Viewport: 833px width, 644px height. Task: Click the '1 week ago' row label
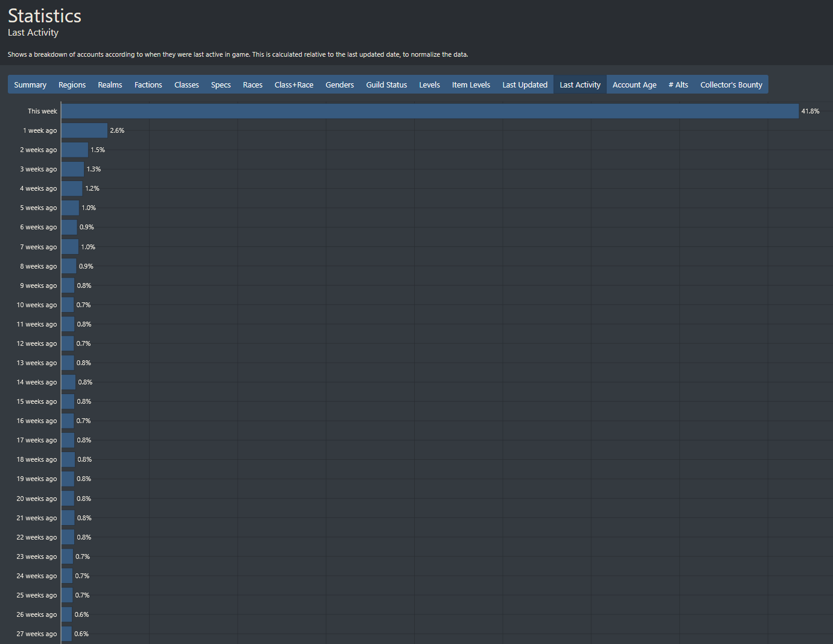tap(40, 130)
